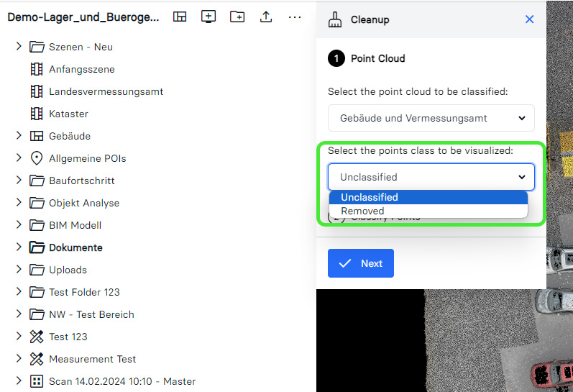
Task: Click the new folder icon in header
Action: (237, 17)
